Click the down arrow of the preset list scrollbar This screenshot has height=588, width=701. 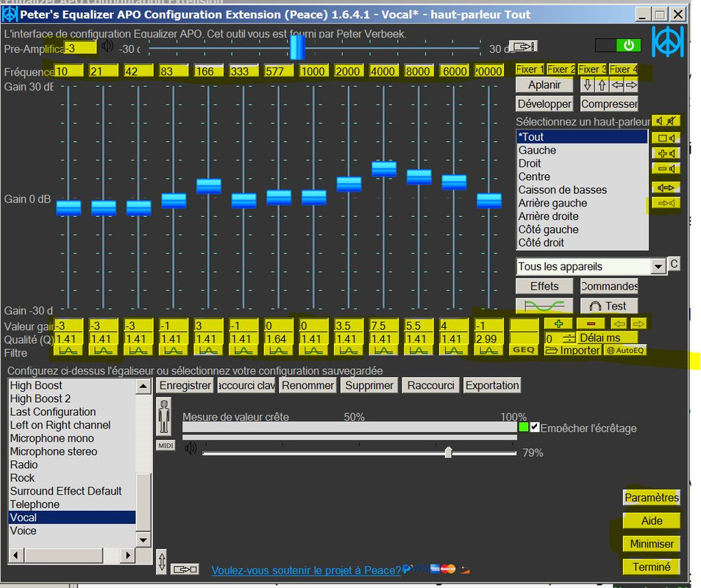point(143,539)
